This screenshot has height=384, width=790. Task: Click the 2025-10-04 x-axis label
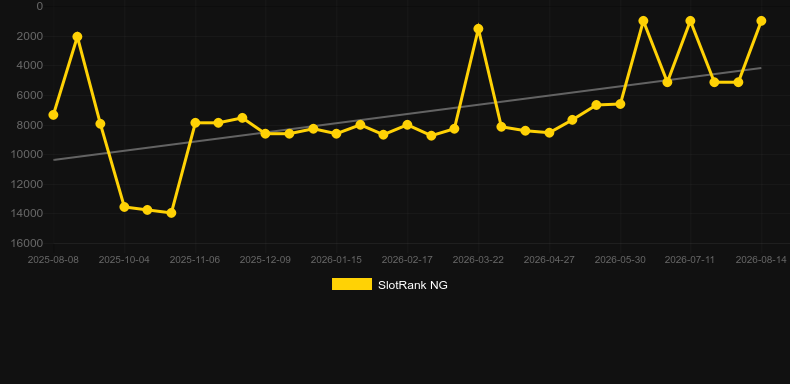click(124, 260)
